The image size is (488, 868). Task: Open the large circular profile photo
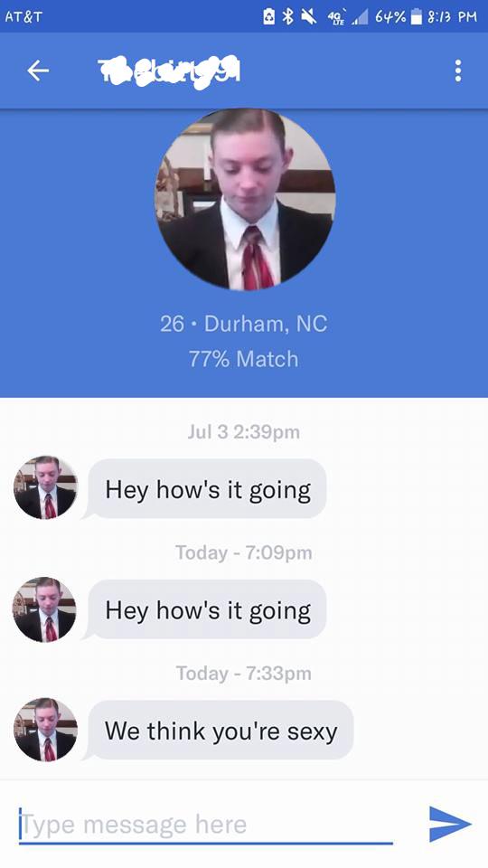click(245, 199)
